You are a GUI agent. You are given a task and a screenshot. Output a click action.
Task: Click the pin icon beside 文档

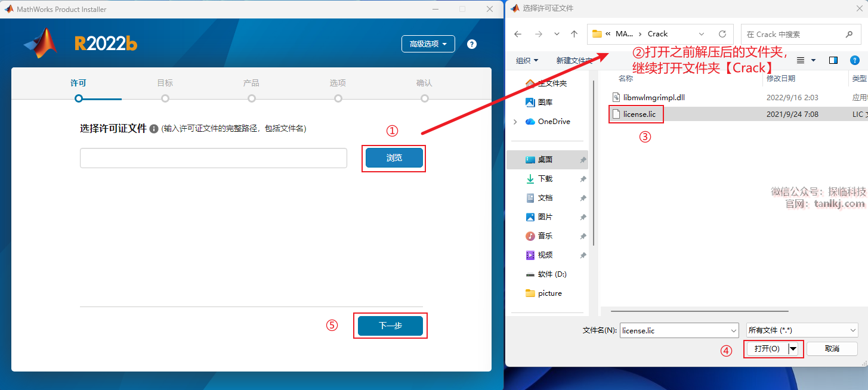tap(583, 198)
